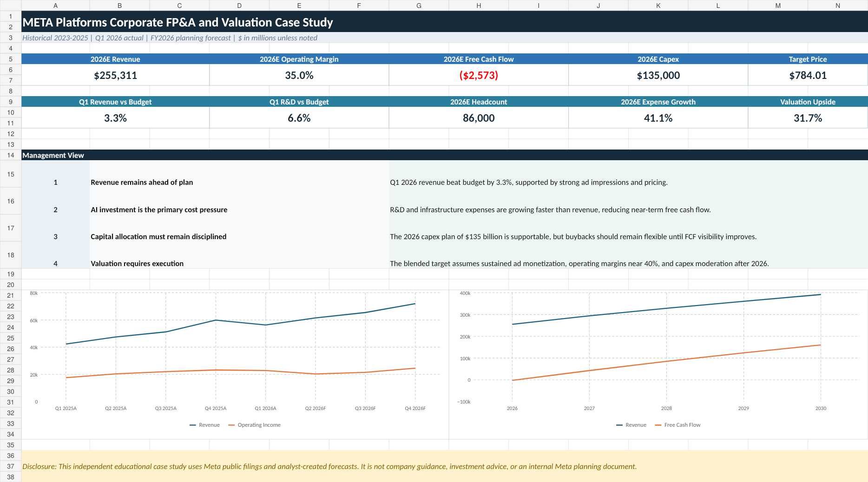Select the '2026E Free Cash Flow' header
Screen dimensions: 868x482
[x=479, y=59]
